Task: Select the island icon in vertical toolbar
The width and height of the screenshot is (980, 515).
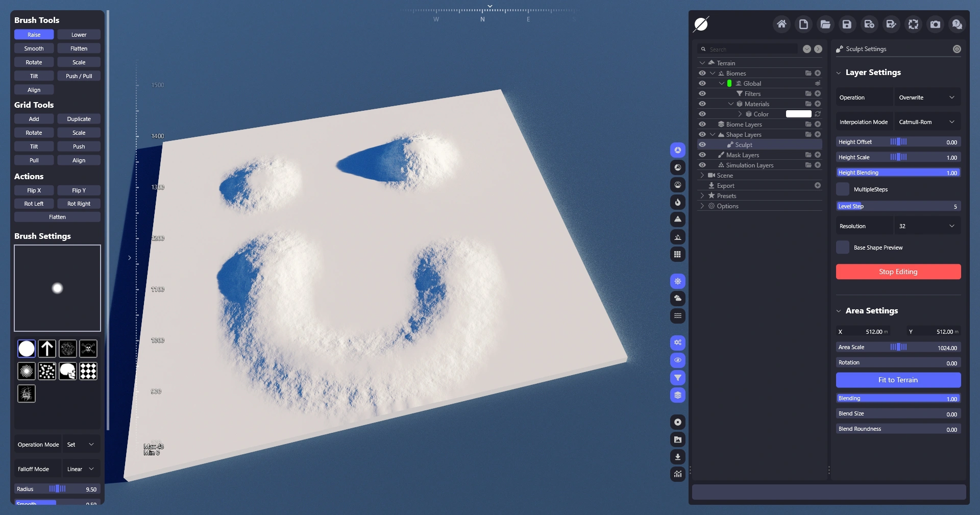Action: [x=678, y=237]
